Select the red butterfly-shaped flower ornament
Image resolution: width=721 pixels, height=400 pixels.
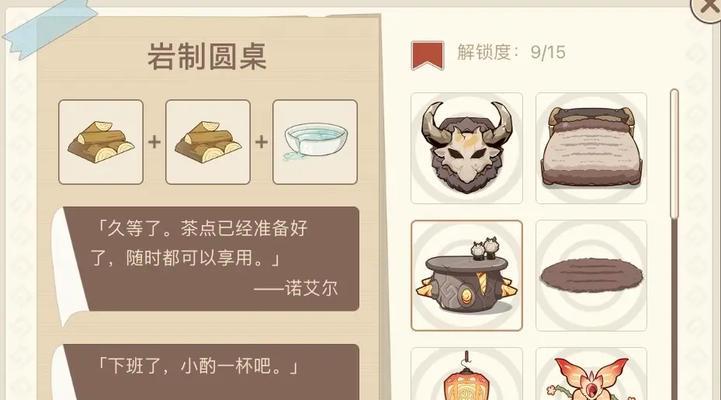point(591,374)
